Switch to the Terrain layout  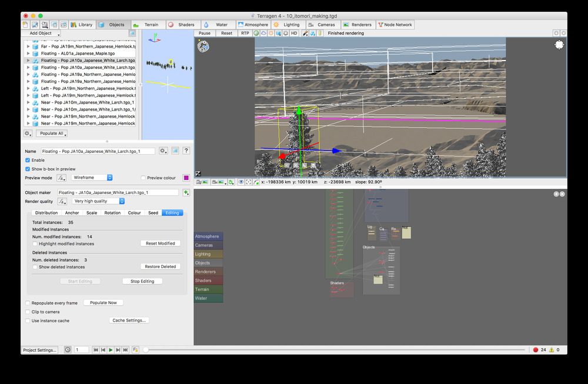click(148, 25)
